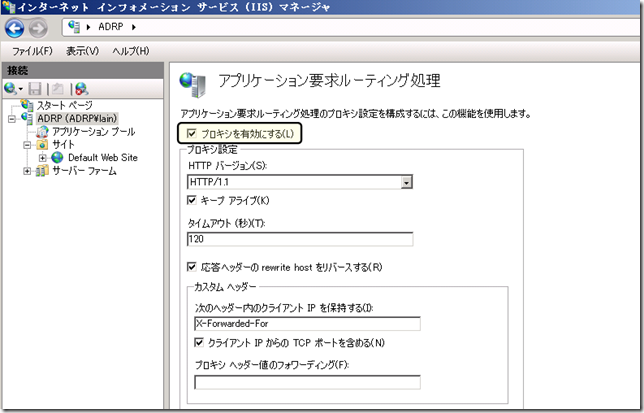Click the 接続 panel header
Image resolution: width=644 pixels, height=413 pixels.
tap(83, 70)
